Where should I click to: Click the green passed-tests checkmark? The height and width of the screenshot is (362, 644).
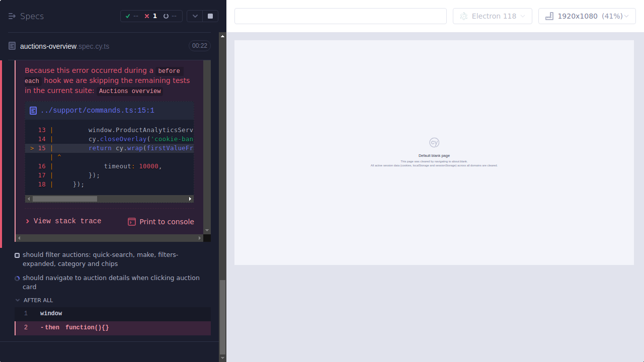128,16
